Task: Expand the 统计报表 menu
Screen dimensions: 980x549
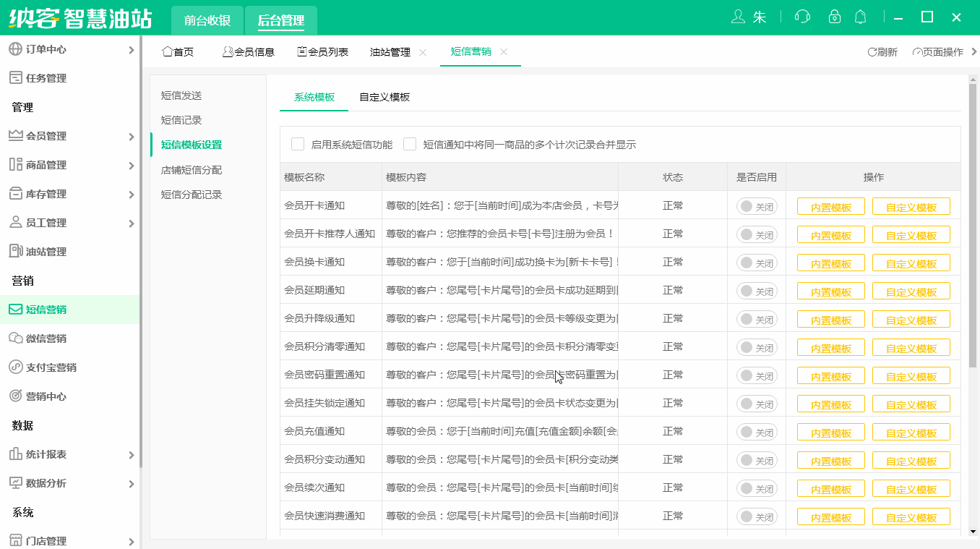Action: pos(14,454)
